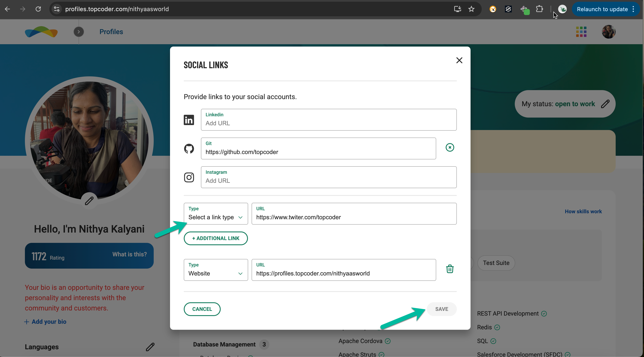Viewport: 644px width, 357px height.
Task: Click the GitHub logo icon
Action: [189, 149]
